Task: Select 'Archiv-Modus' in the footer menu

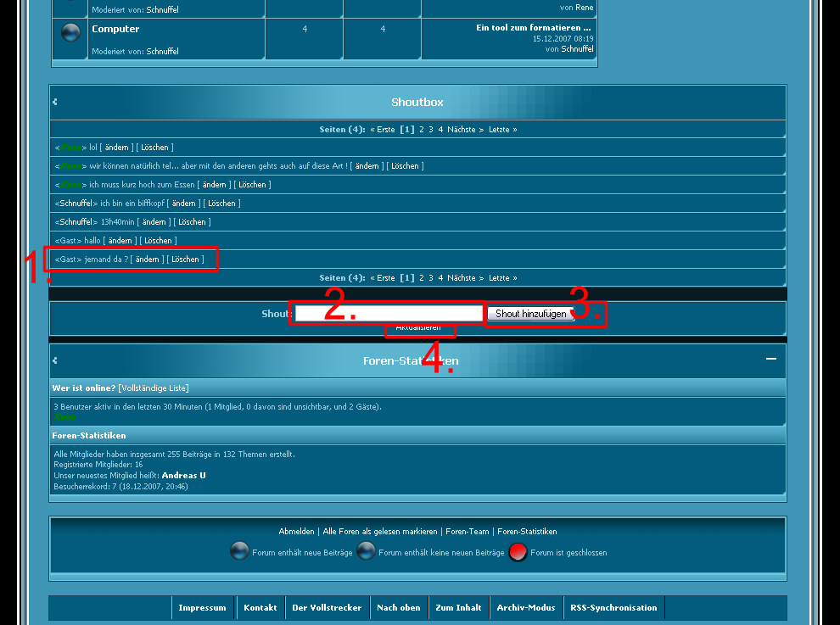Action: tap(525, 608)
